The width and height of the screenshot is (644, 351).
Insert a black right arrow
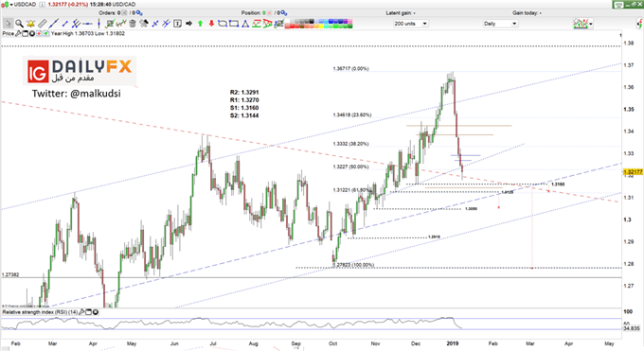[188, 24]
